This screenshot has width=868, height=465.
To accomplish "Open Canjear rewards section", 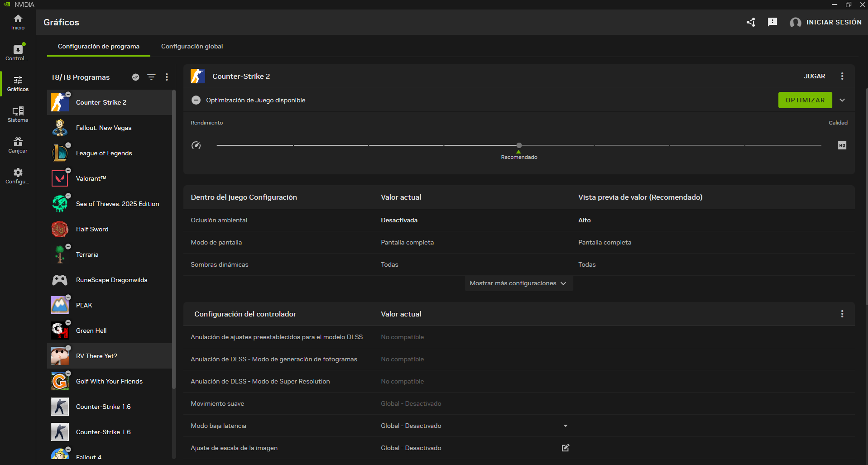I will [x=18, y=145].
